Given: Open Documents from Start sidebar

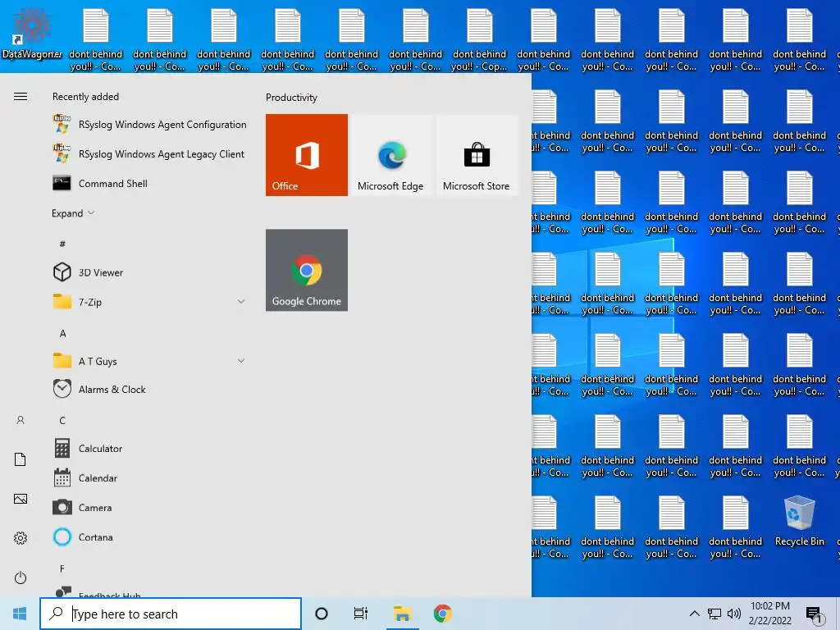Looking at the screenshot, I should (x=21, y=459).
